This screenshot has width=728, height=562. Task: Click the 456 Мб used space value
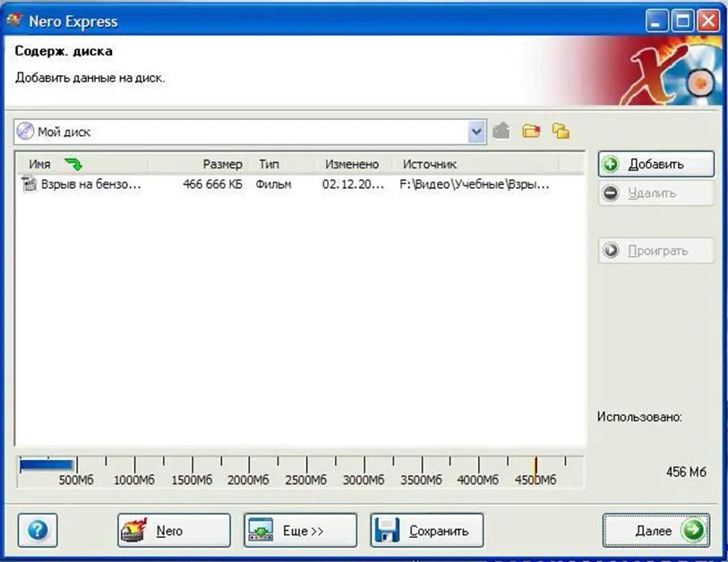pos(686,472)
